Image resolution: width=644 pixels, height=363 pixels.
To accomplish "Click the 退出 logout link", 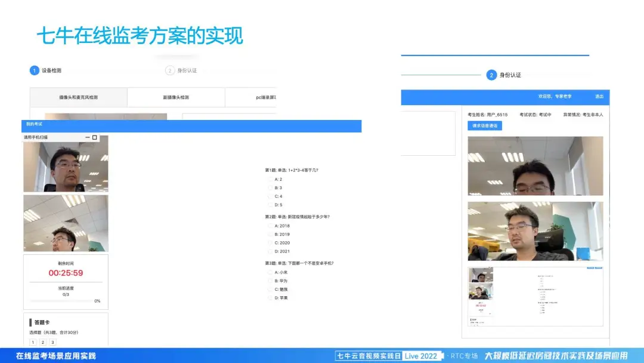I will click(x=599, y=97).
